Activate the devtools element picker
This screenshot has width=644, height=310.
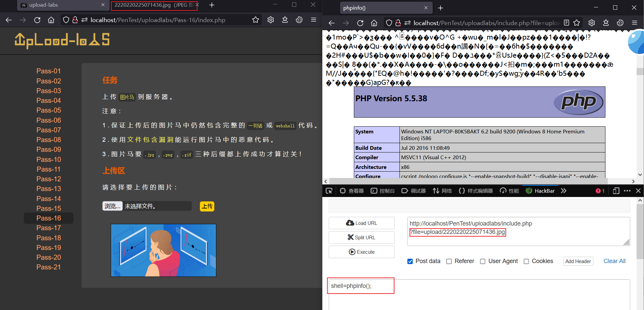tap(329, 191)
